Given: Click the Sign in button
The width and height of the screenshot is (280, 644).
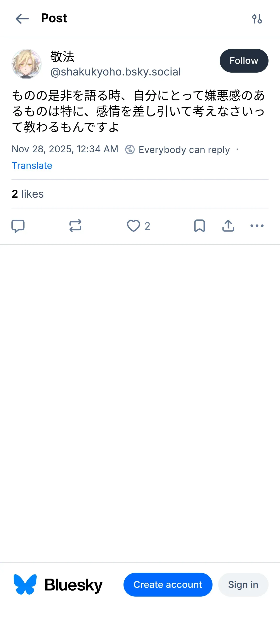Looking at the screenshot, I should (243, 585).
